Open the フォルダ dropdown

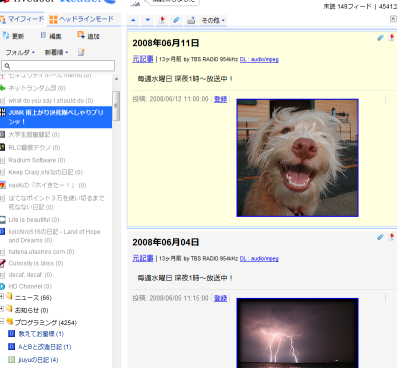(x=20, y=52)
